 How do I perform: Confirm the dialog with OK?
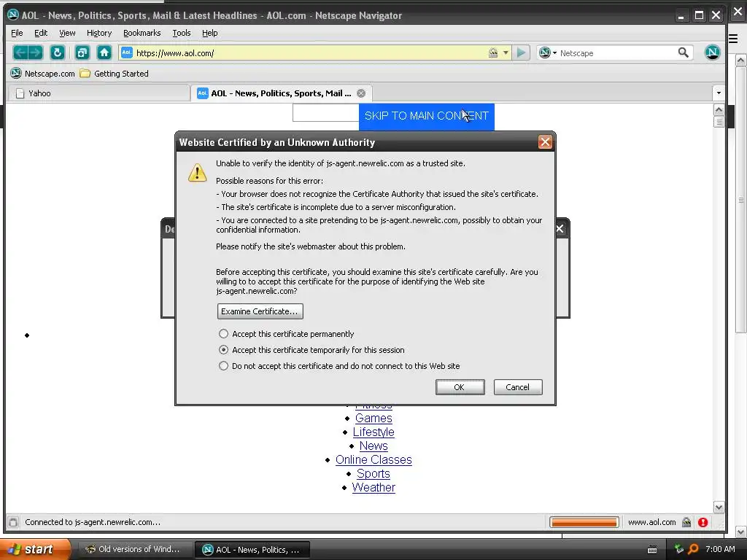pyautogui.click(x=460, y=387)
